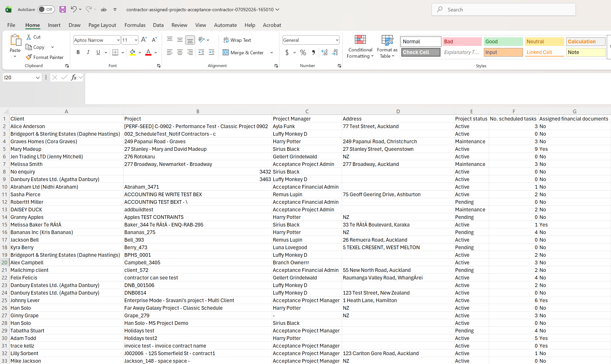Screen dimensions: 611x364
Task: Click the Wrap Text button
Action: tap(237, 40)
